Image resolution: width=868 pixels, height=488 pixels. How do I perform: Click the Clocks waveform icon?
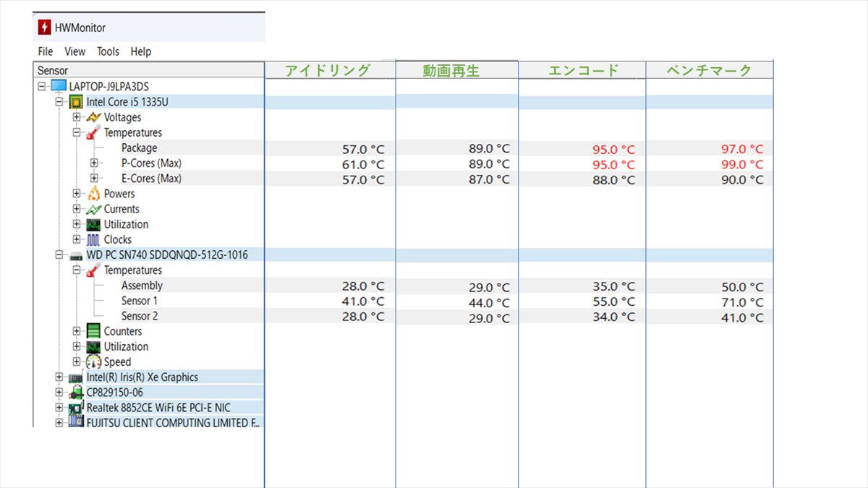[93, 239]
